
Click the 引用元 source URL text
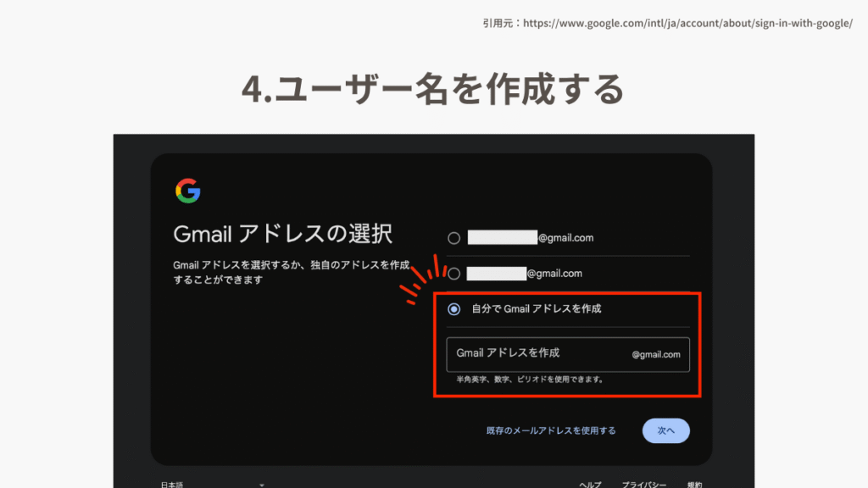pos(667,23)
